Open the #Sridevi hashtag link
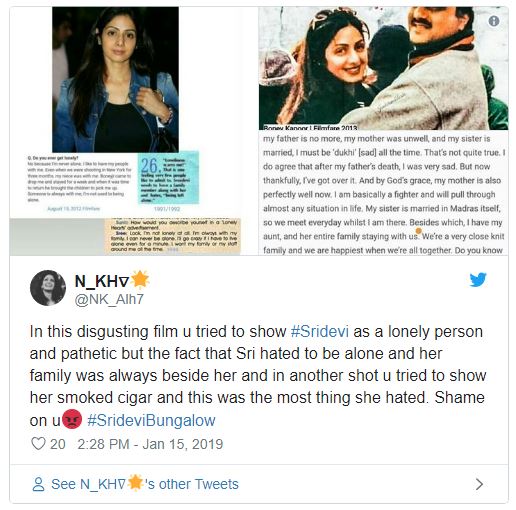 (x=320, y=332)
